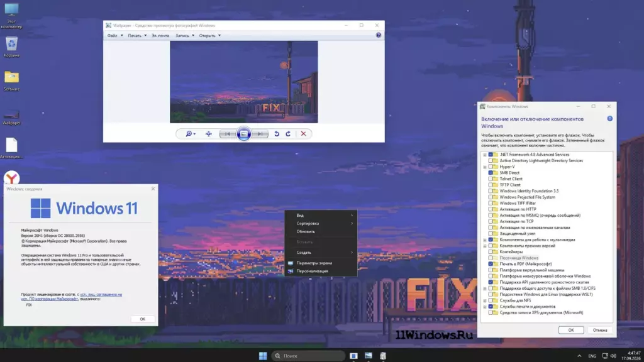Go to previous image in Photo Viewer

[227, 134]
